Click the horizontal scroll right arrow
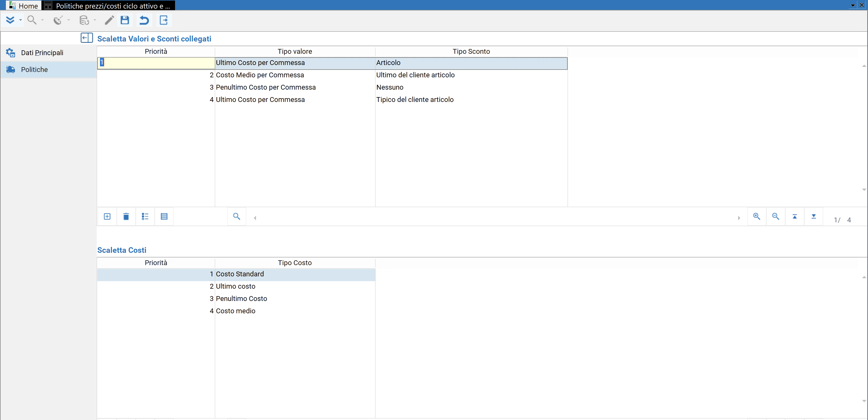The width and height of the screenshot is (868, 420). (739, 218)
